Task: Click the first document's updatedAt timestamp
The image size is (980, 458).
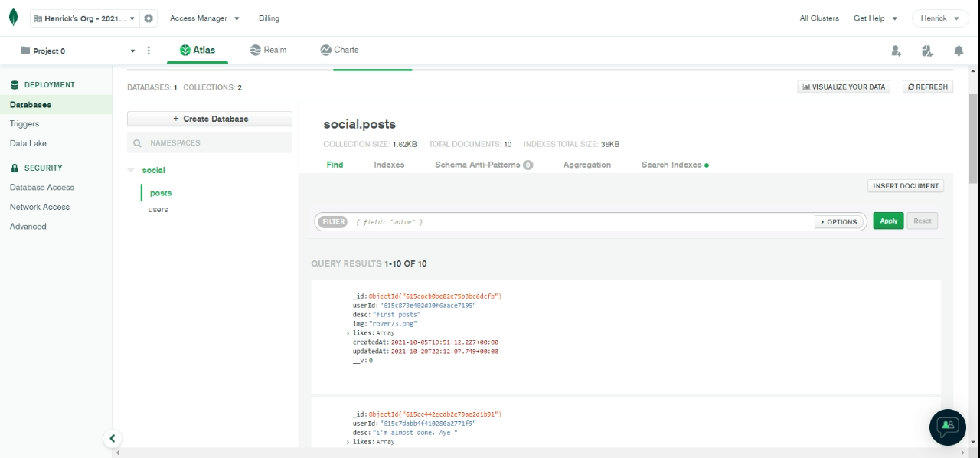Action: pos(444,352)
